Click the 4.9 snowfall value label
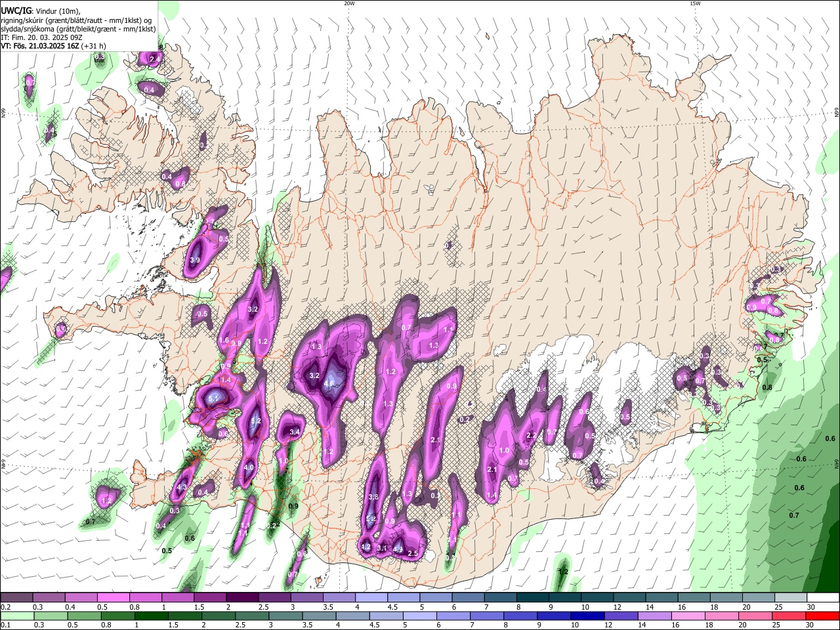 (x=398, y=550)
